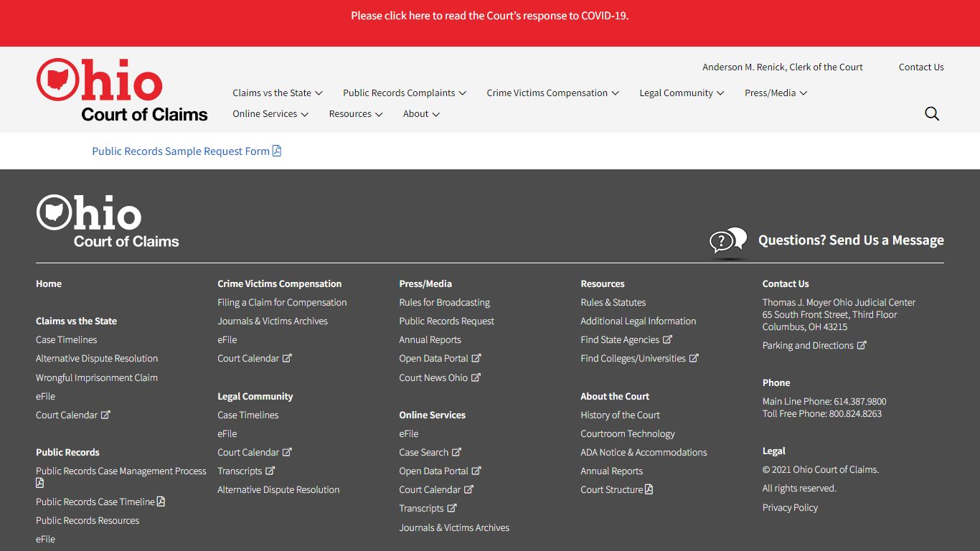Image resolution: width=980 pixels, height=551 pixels.
Task: Click PDF icon under Public Records Case Management Process
Action: [x=40, y=483]
